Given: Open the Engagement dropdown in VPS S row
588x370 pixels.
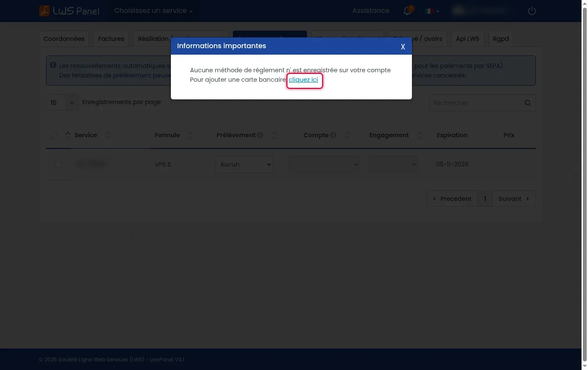Looking at the screenshot, I should [393, 164].
